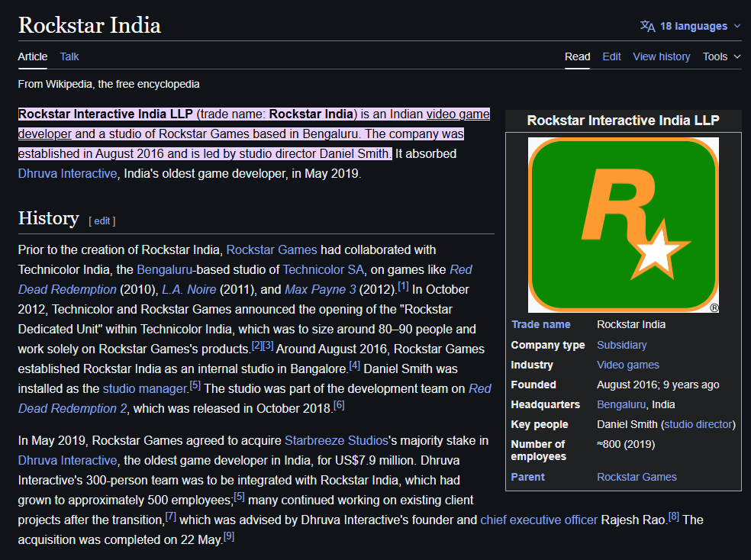Jump to citation reference [7]
Screen dimensions: 751x560
[171, 517]
